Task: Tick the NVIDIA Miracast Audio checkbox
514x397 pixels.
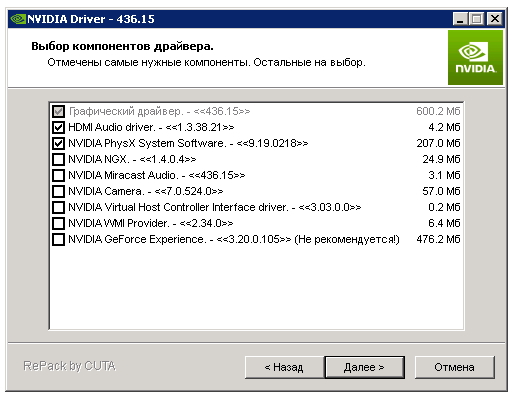Action: 58,175
